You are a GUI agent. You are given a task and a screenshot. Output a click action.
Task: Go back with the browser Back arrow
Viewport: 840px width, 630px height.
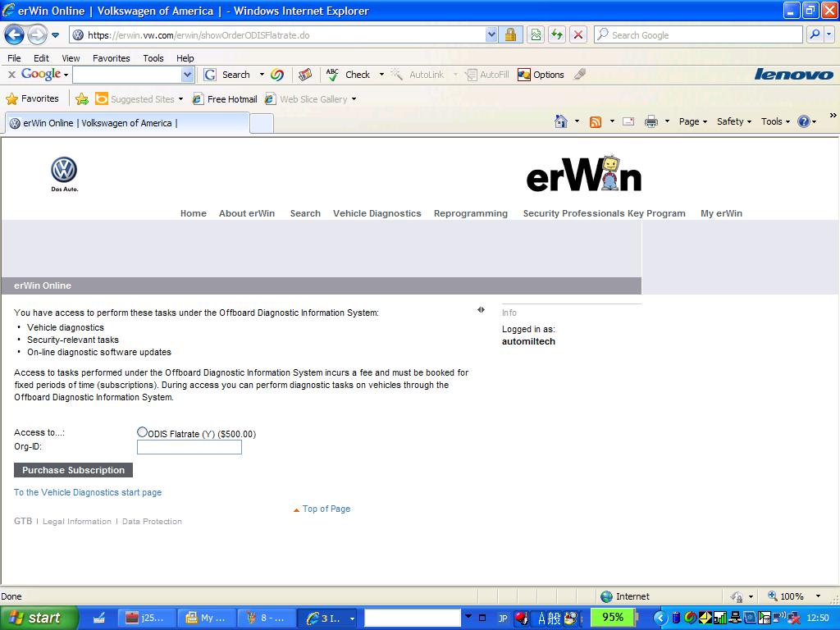[15, 35]
